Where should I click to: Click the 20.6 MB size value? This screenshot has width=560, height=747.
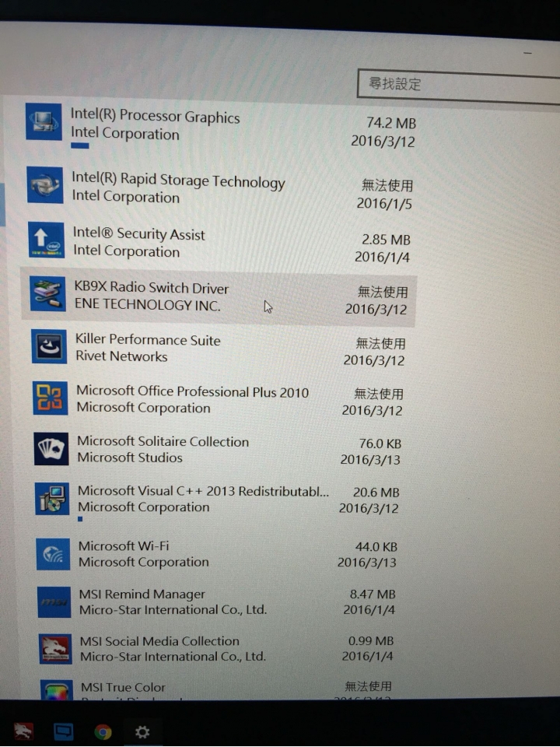coord(376,493)
